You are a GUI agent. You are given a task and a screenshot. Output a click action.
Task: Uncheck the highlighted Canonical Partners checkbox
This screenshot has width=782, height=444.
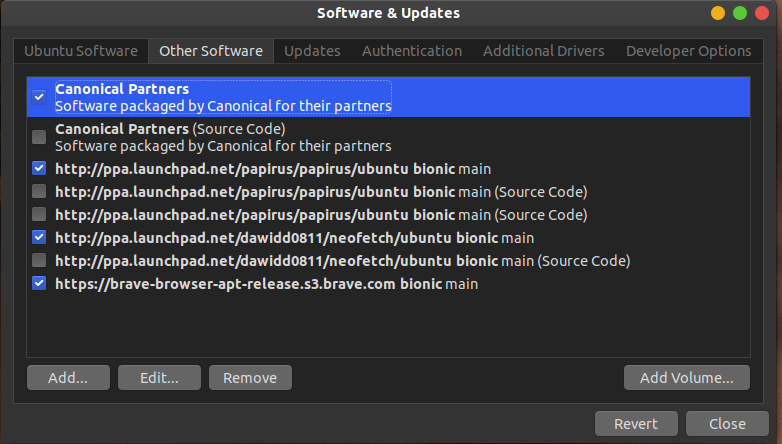point(39,97)
